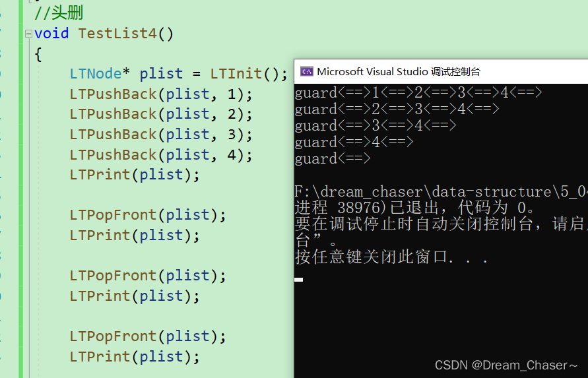This screenshot has width=588, height=378.
Task: Click the console output guard<==>2<==>3<==>4<==>
Action: [397, 109]
